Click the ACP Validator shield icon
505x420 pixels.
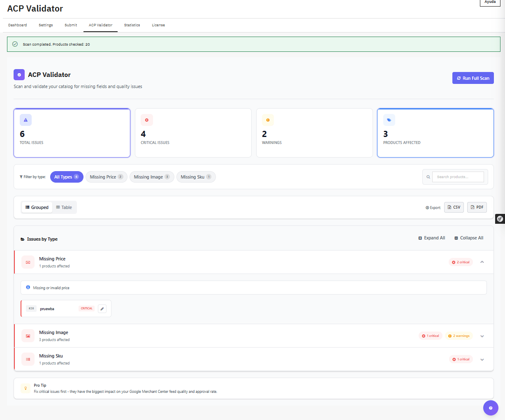point(19,74)
